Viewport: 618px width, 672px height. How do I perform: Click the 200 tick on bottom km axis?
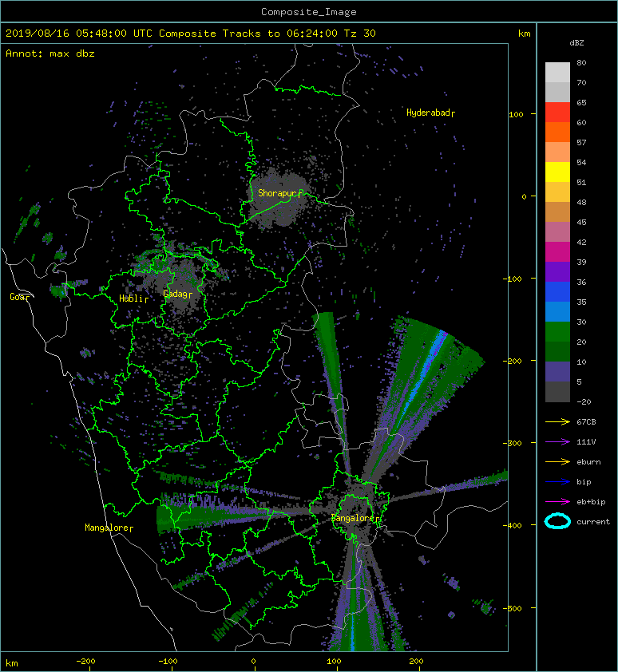(x=416, y=662)
